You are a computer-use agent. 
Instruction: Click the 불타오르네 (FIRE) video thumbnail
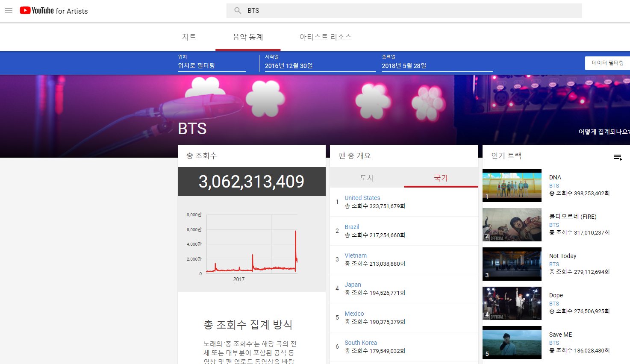click(x=512, y=225)
